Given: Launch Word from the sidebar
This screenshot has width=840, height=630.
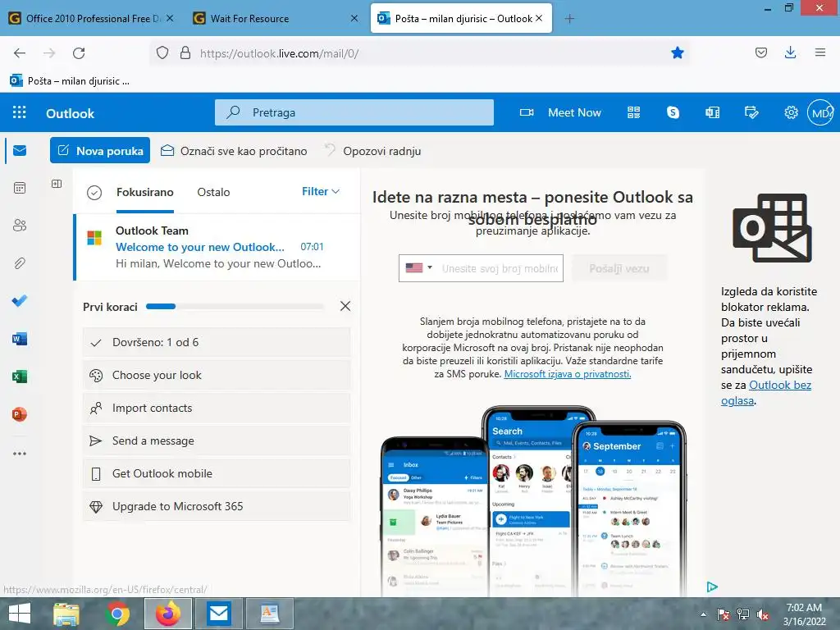Looking at the screenshot, I should click(20, 339).
